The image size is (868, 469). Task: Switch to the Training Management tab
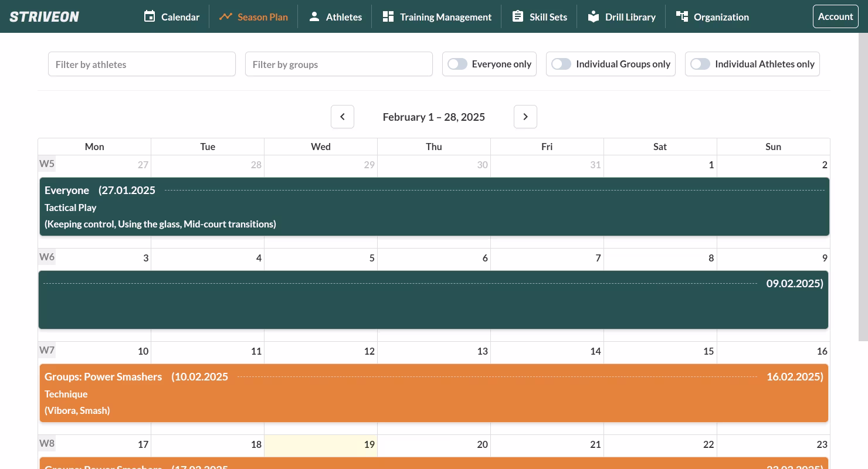point(445,17)
